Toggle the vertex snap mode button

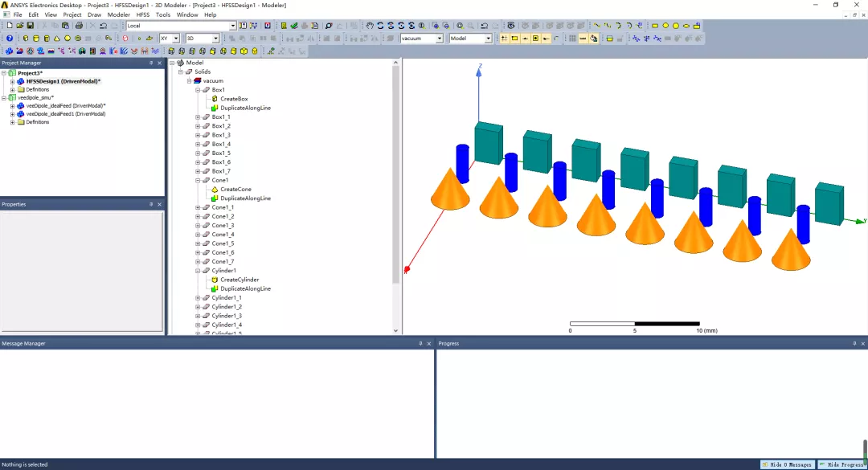click(x=514, y=39)
